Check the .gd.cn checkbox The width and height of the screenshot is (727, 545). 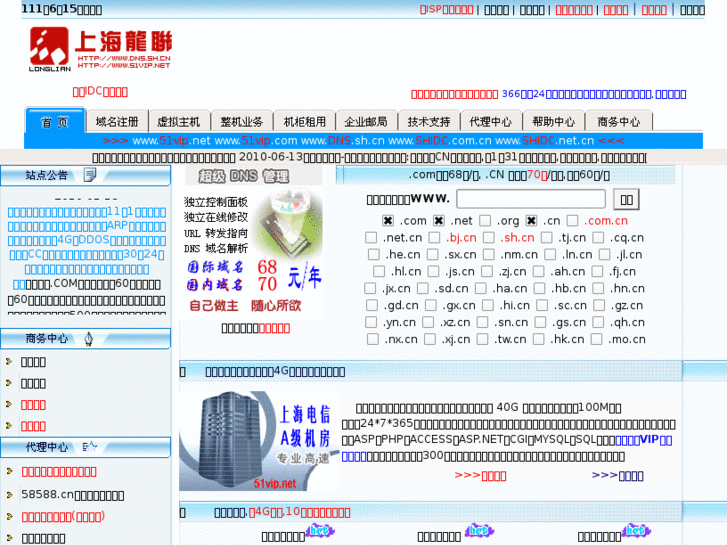(x=372, y=305)
